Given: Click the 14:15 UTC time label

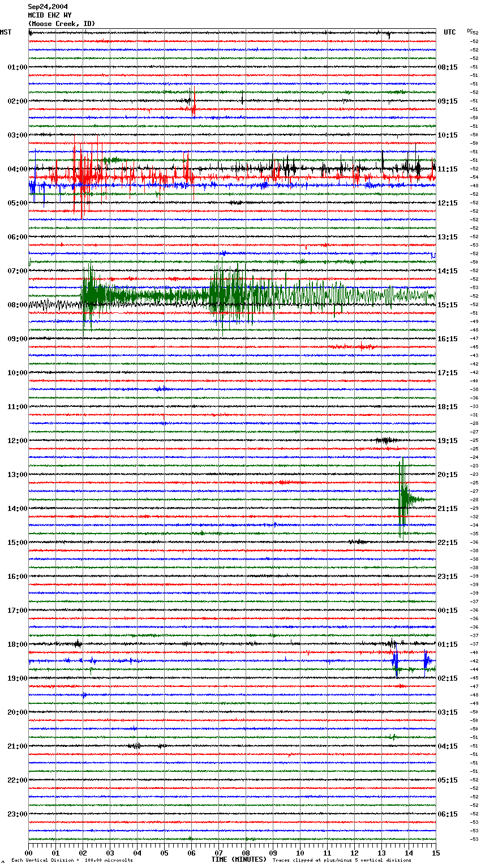Looking at the screenshot, I should click(448, 271).
